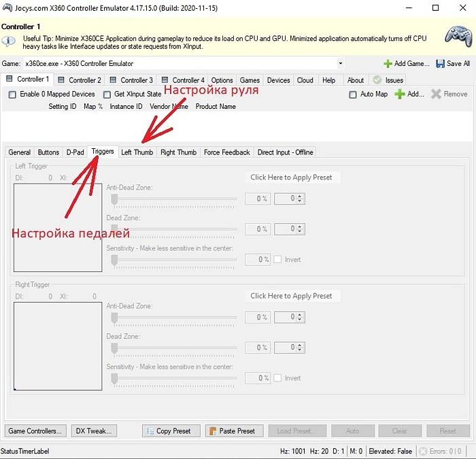Click the green plus Add device icon
The image size is (476, 459).
pos(400,94)
